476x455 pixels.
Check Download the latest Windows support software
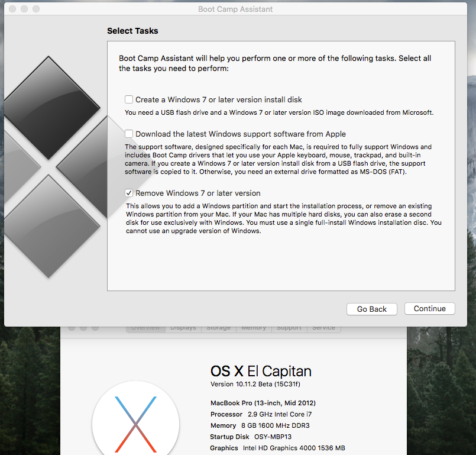tap(129, 134)
